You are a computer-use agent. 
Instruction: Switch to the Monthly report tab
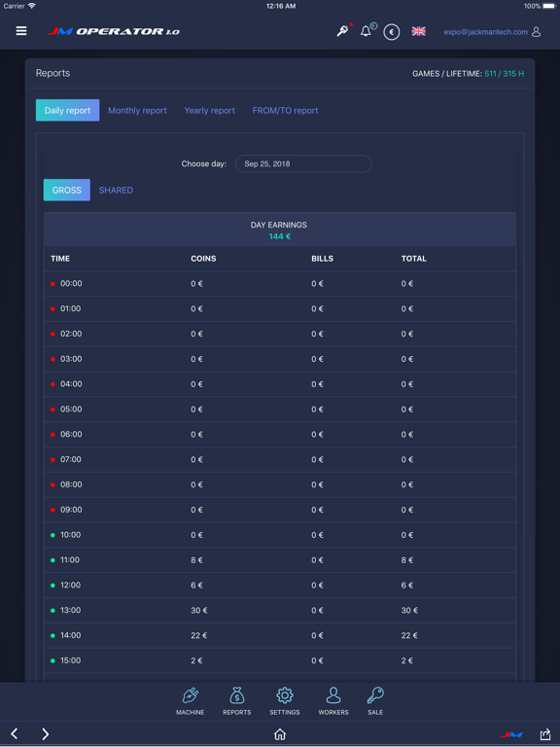coord(138,111)
